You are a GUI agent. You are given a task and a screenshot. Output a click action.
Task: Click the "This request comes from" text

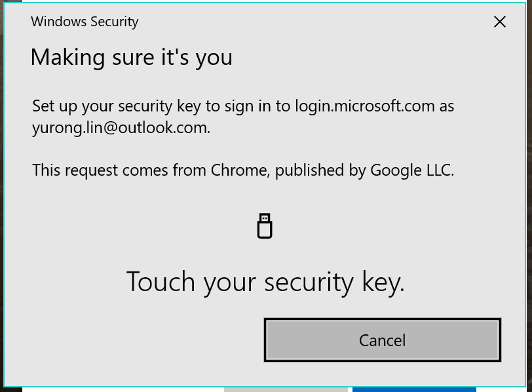[x=119, y=170]
